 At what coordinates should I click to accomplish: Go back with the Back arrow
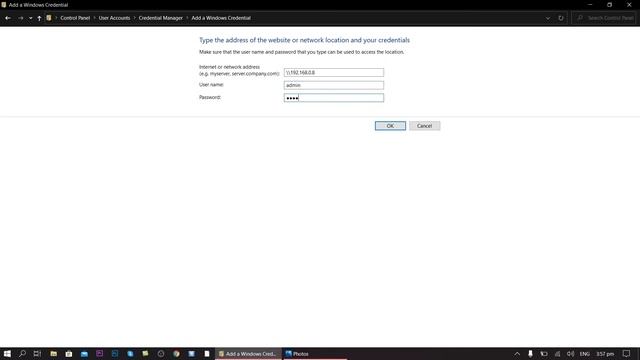pos(8,18)
